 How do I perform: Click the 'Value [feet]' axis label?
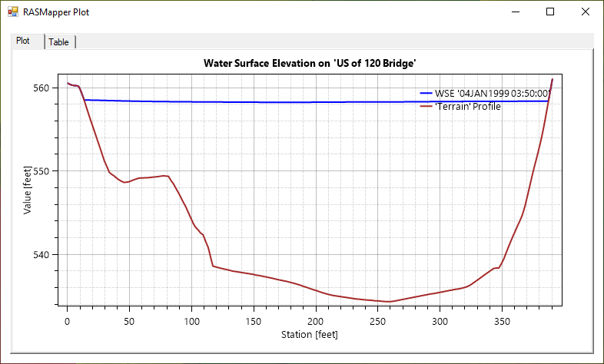click(x=27, y=190)
